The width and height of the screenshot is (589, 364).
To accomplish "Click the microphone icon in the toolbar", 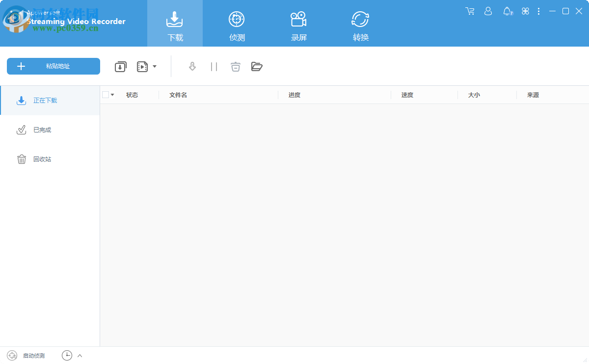I will (x=192, y=66).
